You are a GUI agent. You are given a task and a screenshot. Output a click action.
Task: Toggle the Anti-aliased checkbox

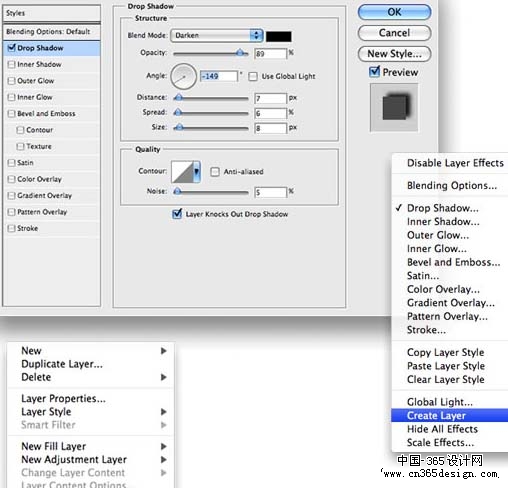(215, 172)
